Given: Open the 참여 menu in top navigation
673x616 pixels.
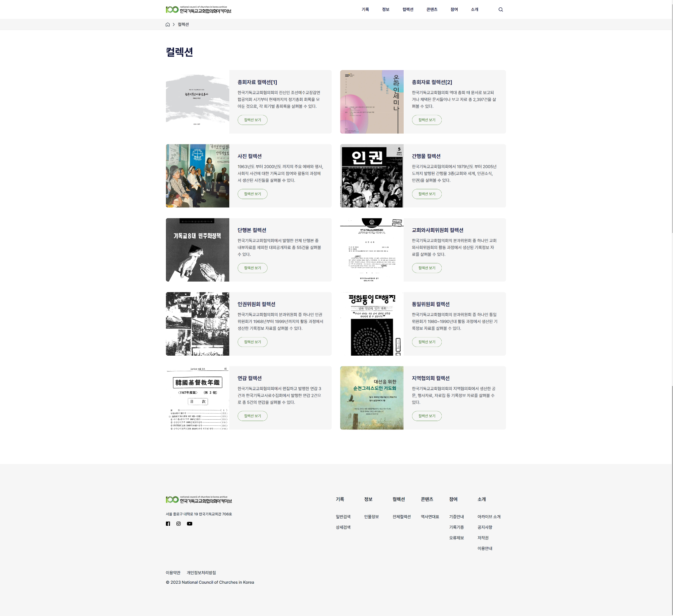Looking at the screenshot, I should click(x=454, y=9).
